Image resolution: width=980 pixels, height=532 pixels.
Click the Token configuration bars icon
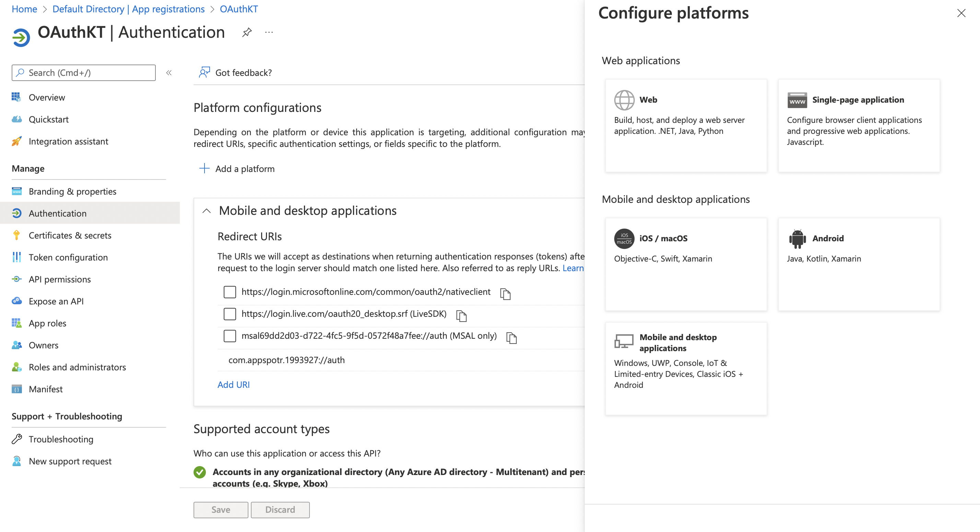16,258
